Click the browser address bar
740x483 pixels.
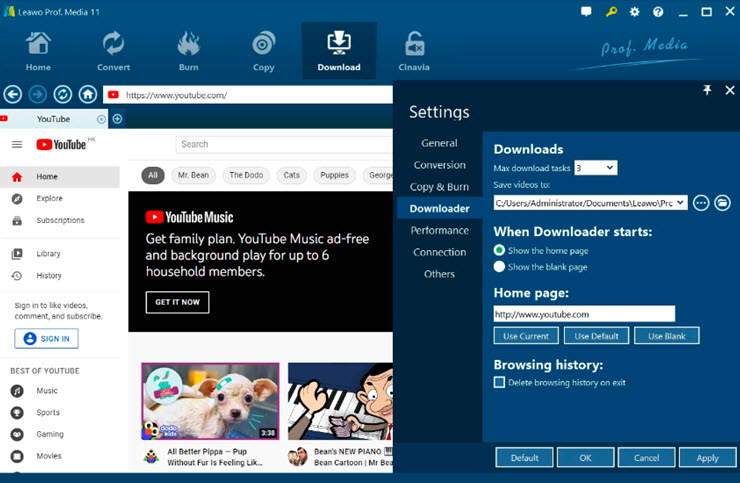248,95
